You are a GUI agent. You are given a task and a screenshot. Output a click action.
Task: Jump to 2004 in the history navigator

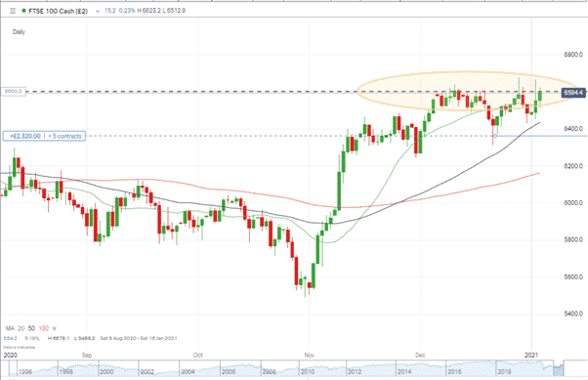pyautogui.click(x=188, y=372)
